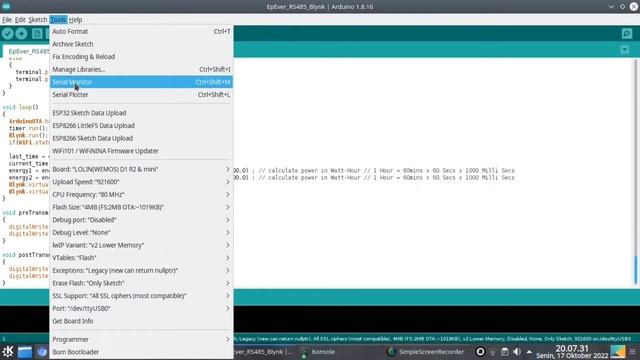Click the Arduino window title icon
Screen dimensions: 640x360
[x=6, y=7]
